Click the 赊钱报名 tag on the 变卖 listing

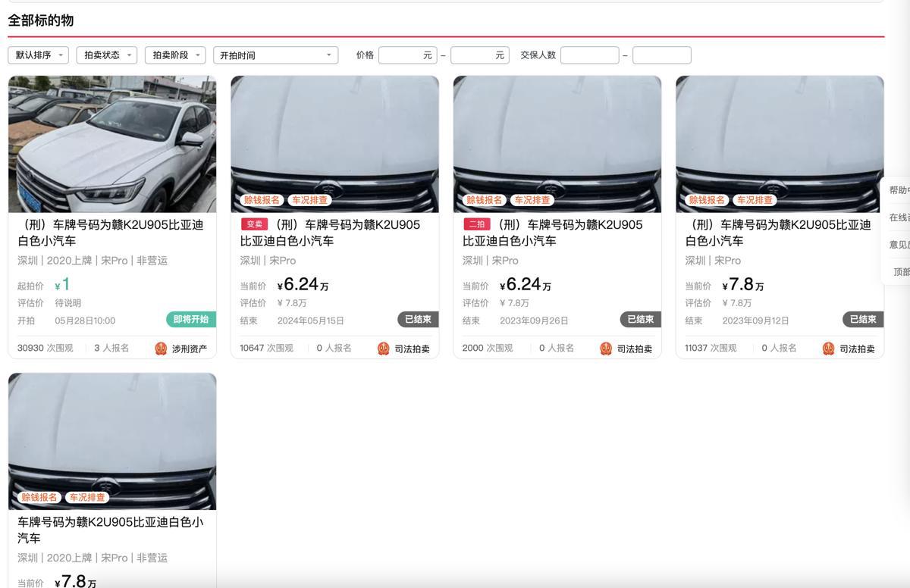[262, 200]
